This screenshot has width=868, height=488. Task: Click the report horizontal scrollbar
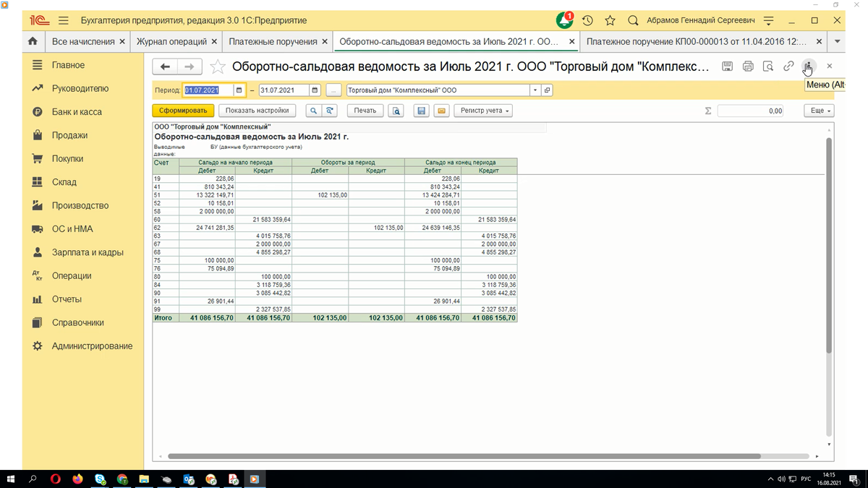(x=464, y=456)
